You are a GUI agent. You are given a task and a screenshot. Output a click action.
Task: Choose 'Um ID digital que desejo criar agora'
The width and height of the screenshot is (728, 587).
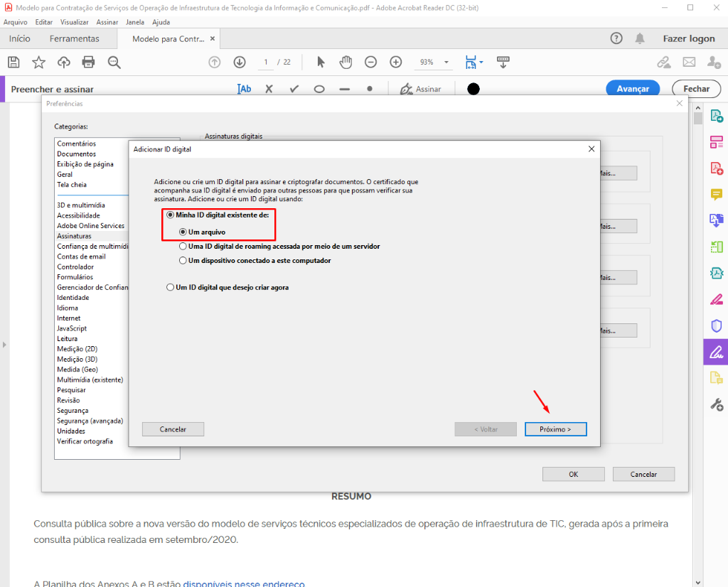click(x=170, y=288)
